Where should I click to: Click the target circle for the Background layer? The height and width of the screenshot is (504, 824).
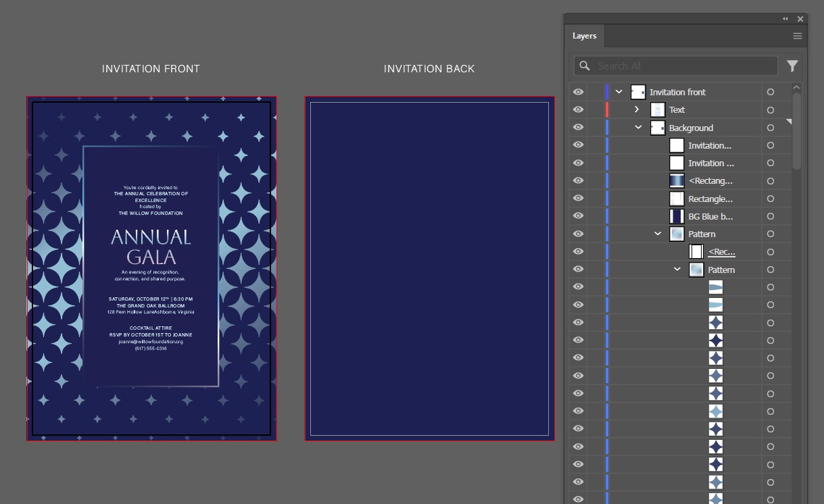click(770, 127)
